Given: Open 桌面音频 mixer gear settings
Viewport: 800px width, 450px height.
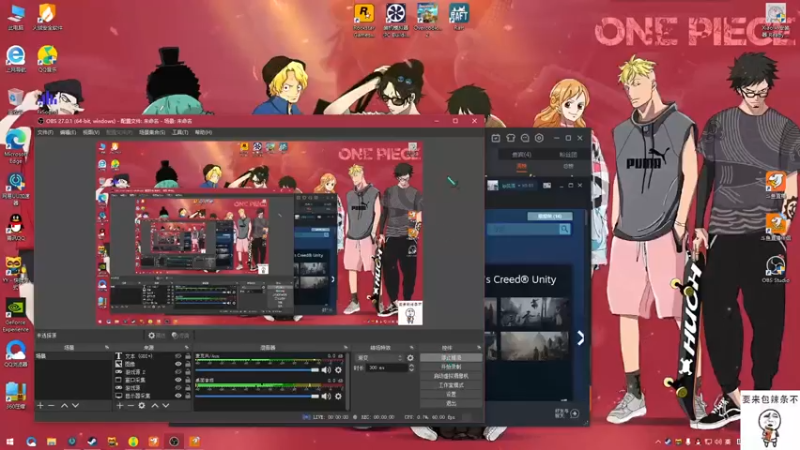Looking at the screenshot, I should click(338, 396).
